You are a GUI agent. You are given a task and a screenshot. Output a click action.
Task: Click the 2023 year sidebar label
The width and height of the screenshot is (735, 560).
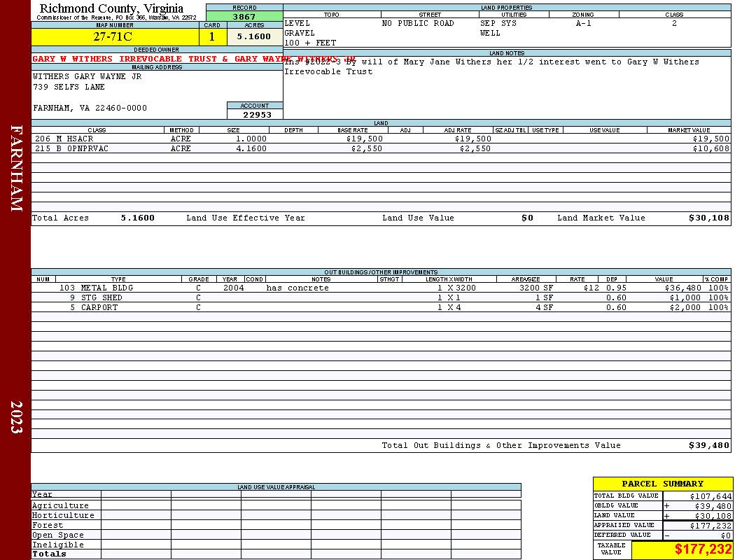click(16, 417)
